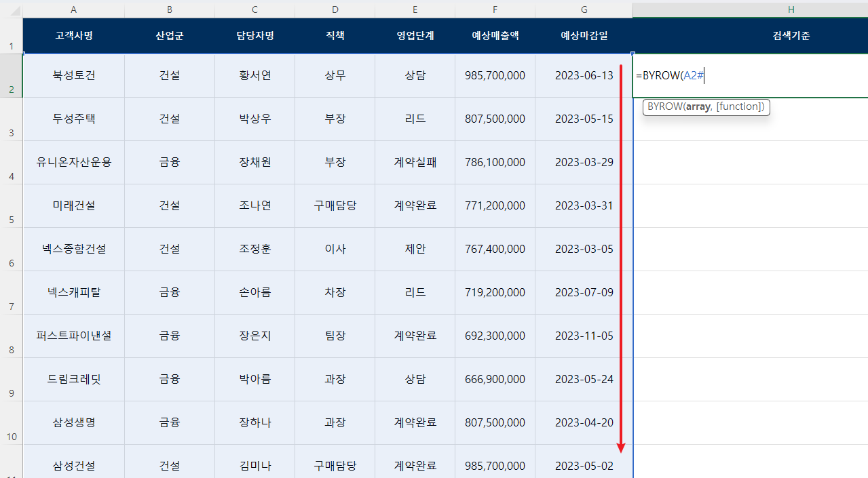868x478 pixels.
Task: Select 직책 cell 상무
Action: pos(335,75)
